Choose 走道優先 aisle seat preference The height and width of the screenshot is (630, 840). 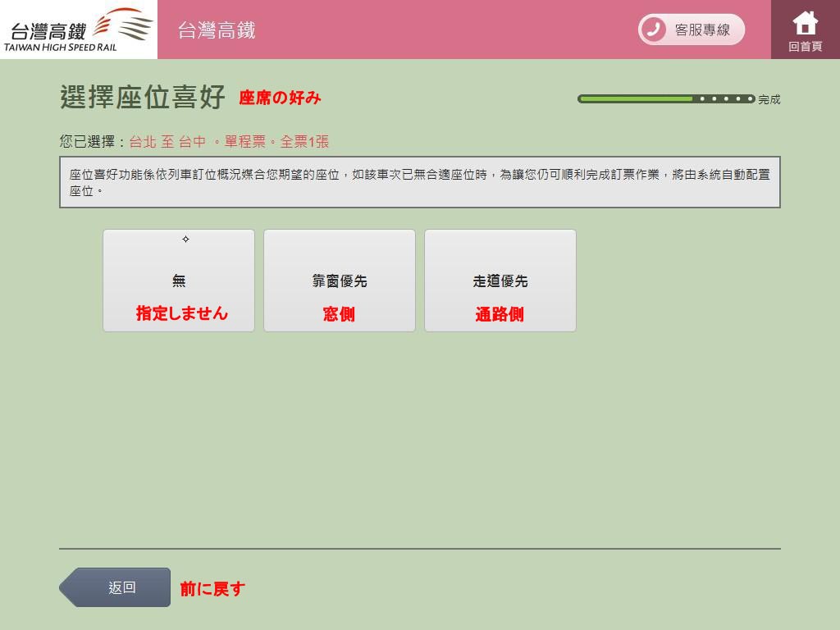[x=500, y=281]
